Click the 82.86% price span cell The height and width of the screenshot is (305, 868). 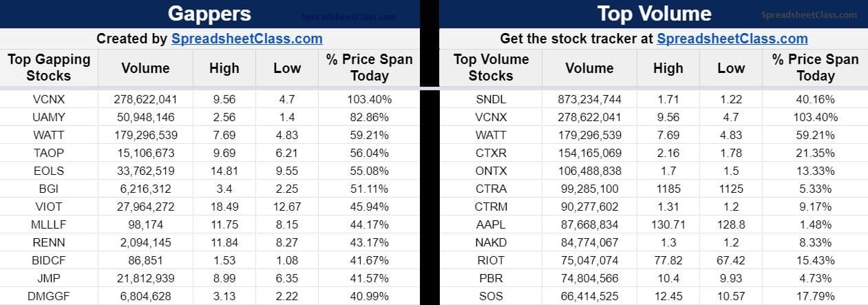(369, 117)
